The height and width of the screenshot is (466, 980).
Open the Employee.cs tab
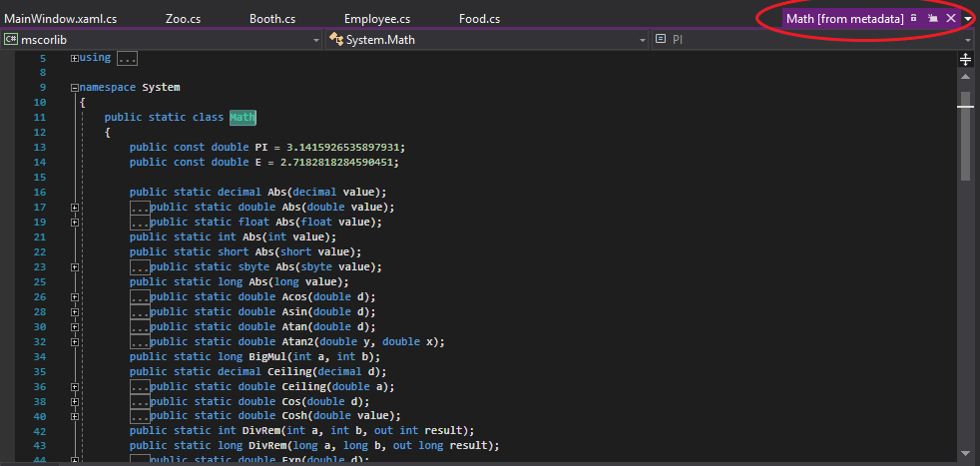[376, 19]
